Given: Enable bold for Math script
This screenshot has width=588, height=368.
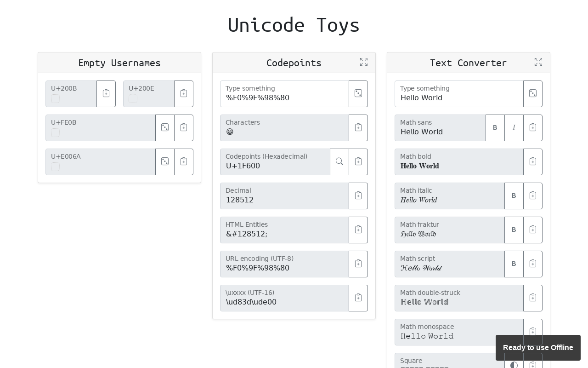Looking at the screenshot, I should click(x=514, y=264).
